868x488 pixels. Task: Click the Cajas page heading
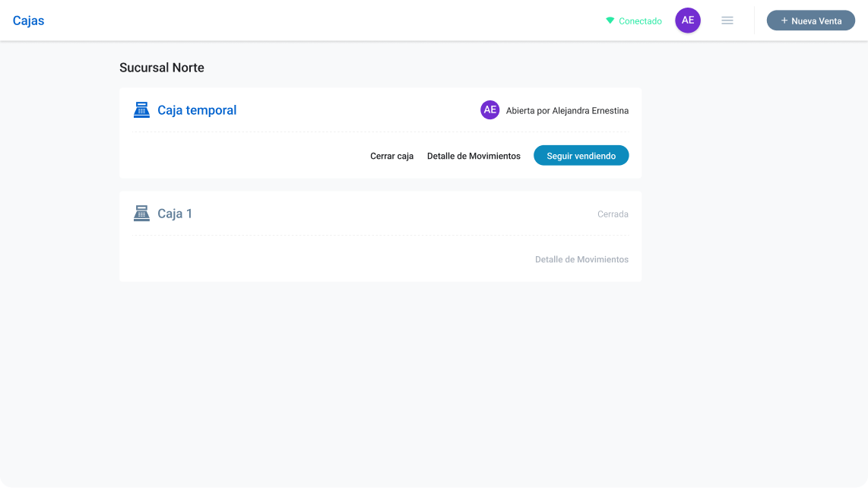tap(28, 21)
